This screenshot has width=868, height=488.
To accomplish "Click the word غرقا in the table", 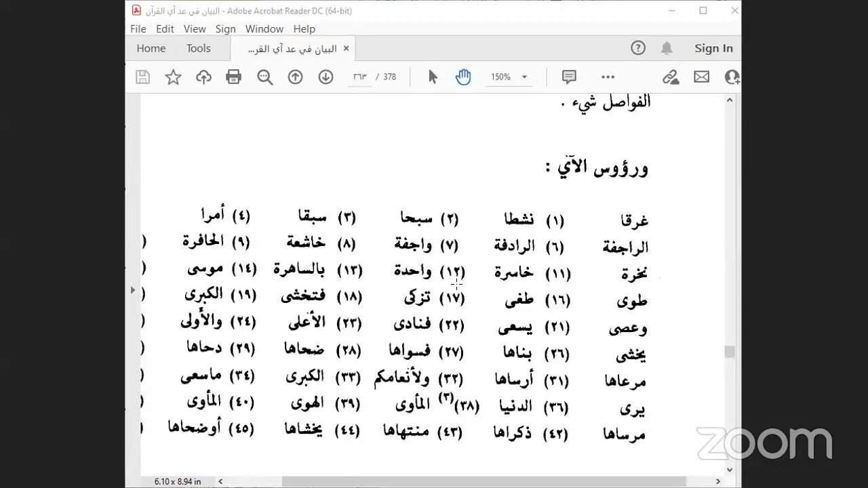I will click(x=634, y=220).
